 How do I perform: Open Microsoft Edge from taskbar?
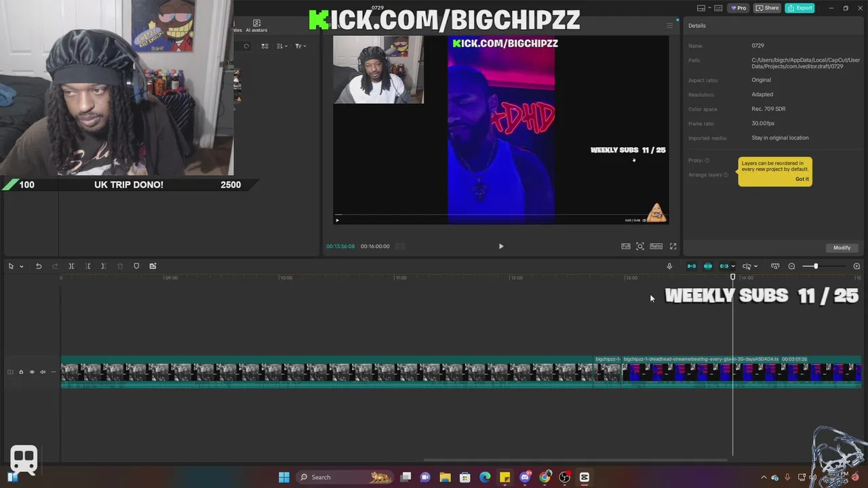tap(485, 477)
